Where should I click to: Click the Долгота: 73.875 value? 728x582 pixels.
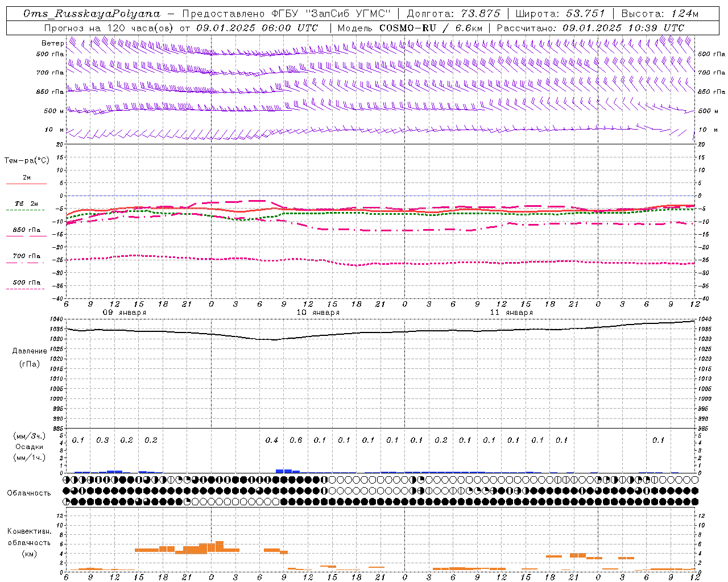pos(453,14)
